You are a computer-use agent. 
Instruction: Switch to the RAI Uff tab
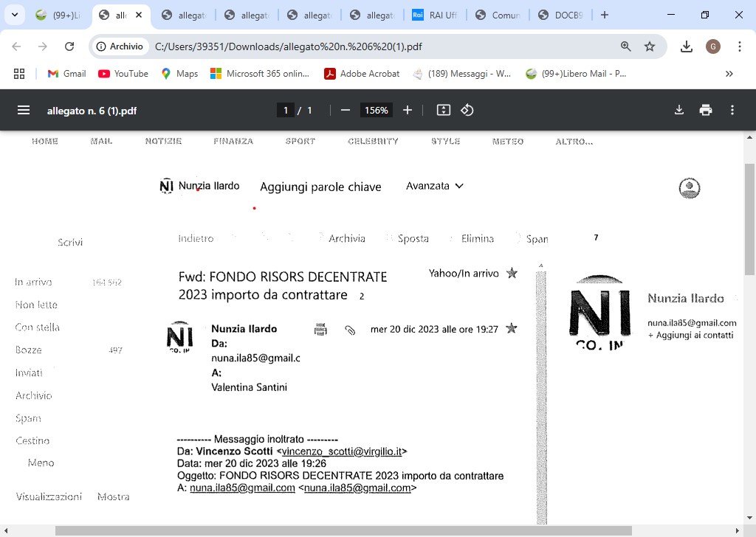(x=436, y=15)
